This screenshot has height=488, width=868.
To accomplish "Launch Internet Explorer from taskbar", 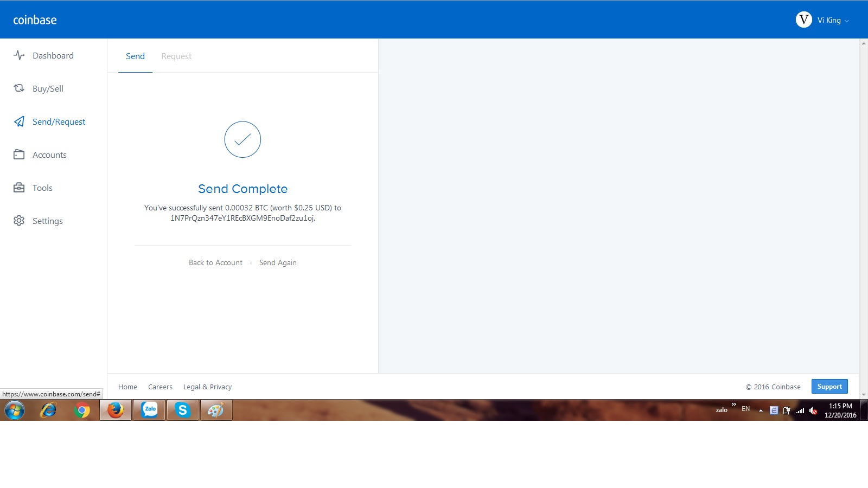I will [x=48, y=410].
